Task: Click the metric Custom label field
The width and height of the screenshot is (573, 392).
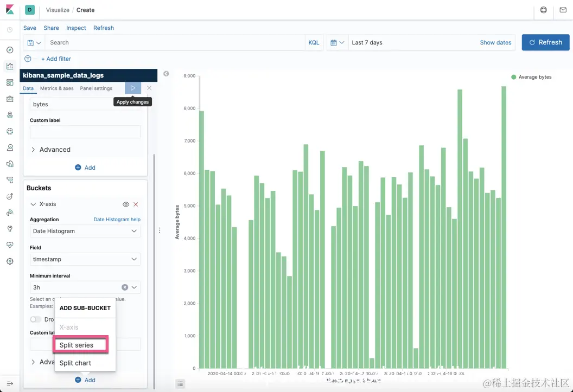Action: [85, 132]
